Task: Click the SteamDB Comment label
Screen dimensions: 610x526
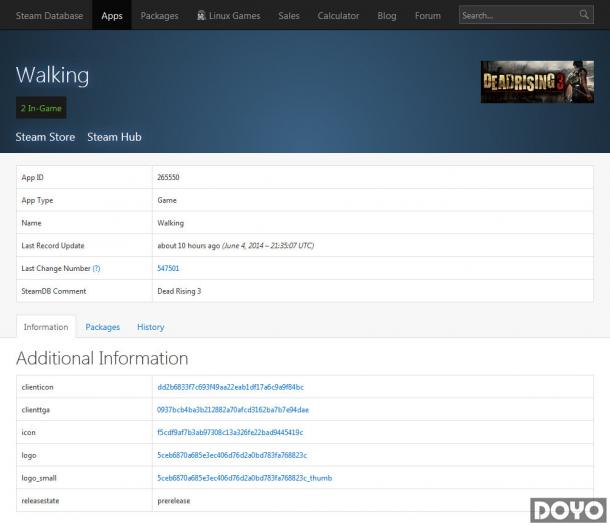Action: [x=54, y=291]
